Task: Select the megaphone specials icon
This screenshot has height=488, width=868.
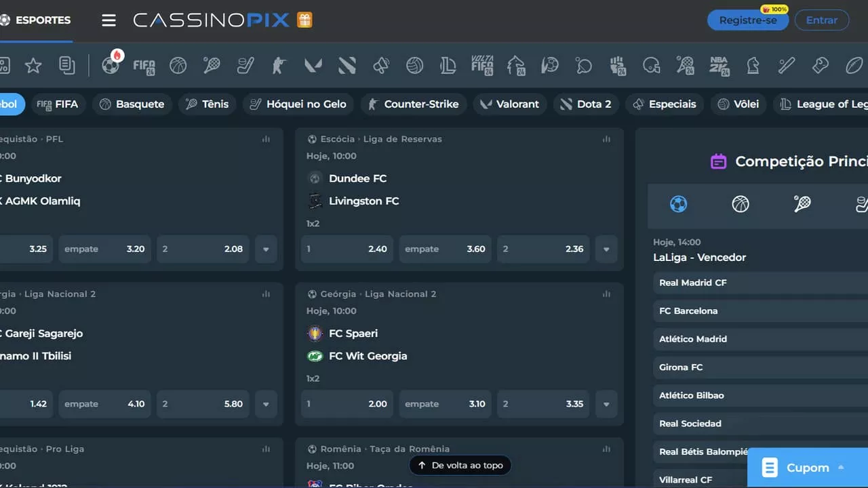Action: tap(381, 66)
